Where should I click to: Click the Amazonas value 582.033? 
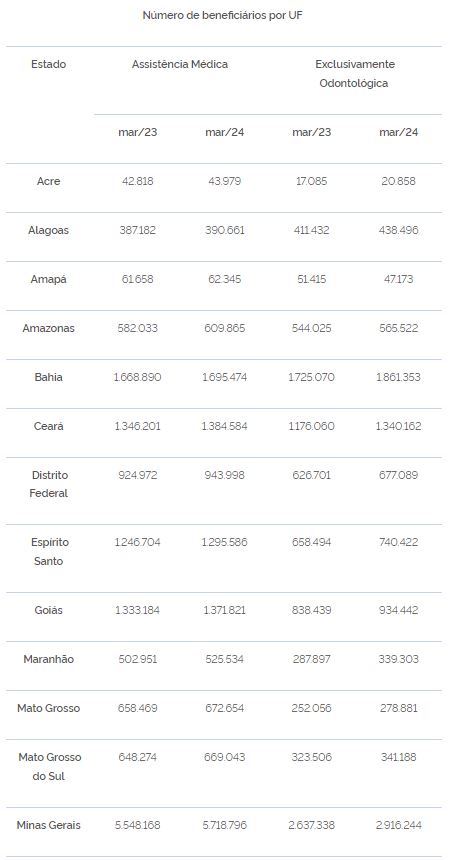click(138, 329)
